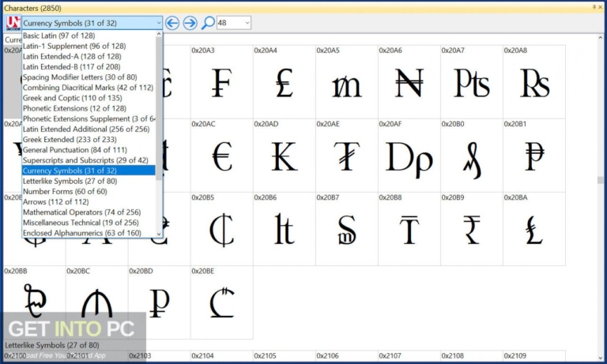Select Tenge glyph 0x20B8
This screenshot has width=607, height=364.
(x=409, y=229)
